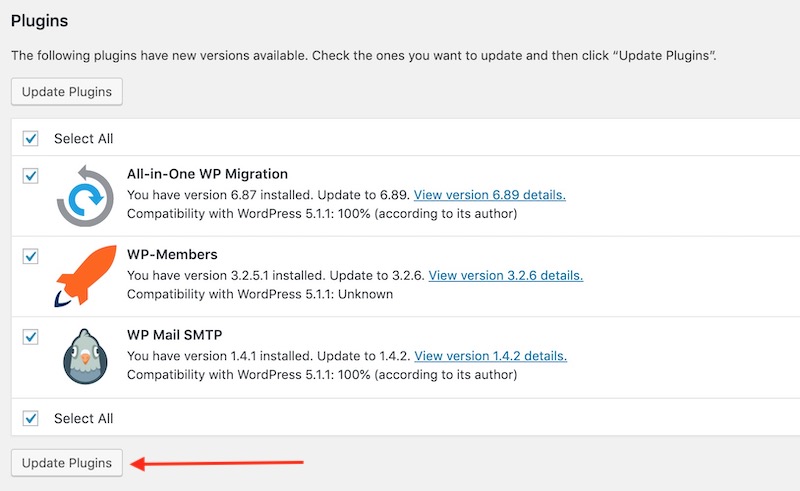The height and width of the screenshot is (491, 800).
Task: Toggle the bottom Select All checkbox
Action: pyautogui.click(x=31, y=418)
